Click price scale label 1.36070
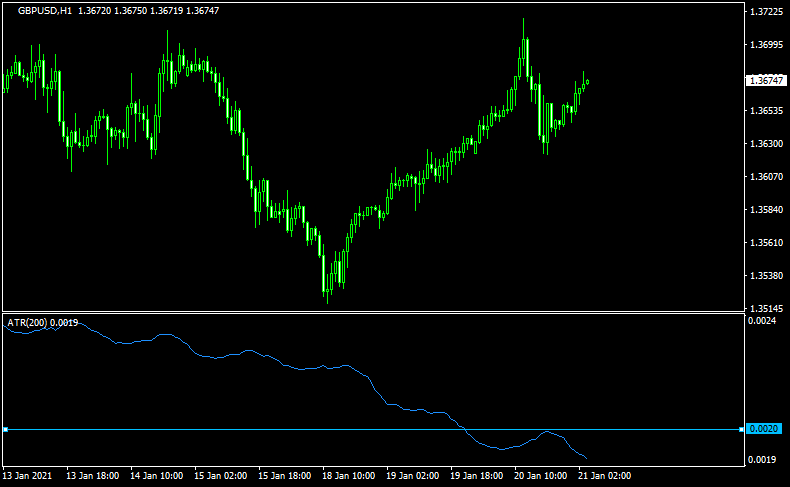 coord(767,177)
